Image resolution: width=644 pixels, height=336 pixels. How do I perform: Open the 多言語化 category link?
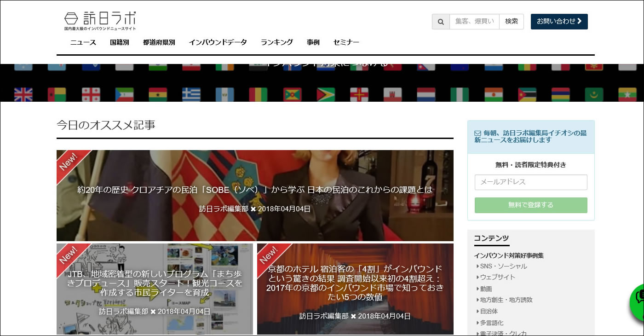click(492, 323)
